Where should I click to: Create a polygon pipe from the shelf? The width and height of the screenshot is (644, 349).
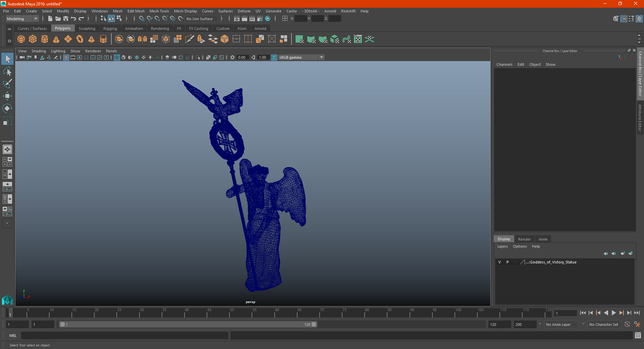103,39
